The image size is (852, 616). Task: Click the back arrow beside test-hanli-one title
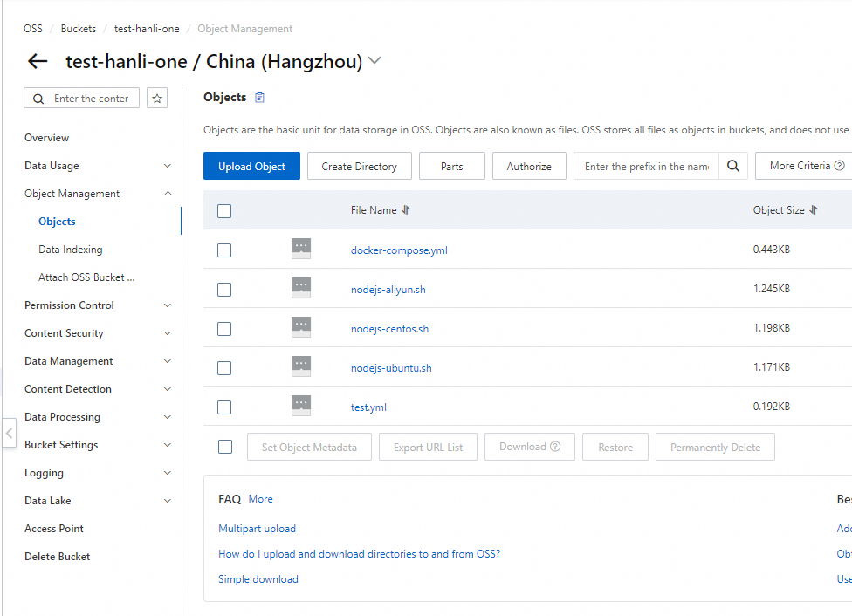pyautogui.click(x=38, y=61)
